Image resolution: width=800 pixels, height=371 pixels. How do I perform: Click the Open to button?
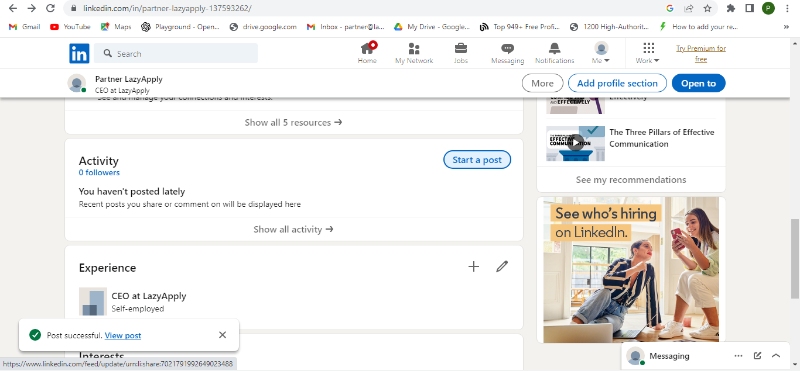tap(698, 83)
